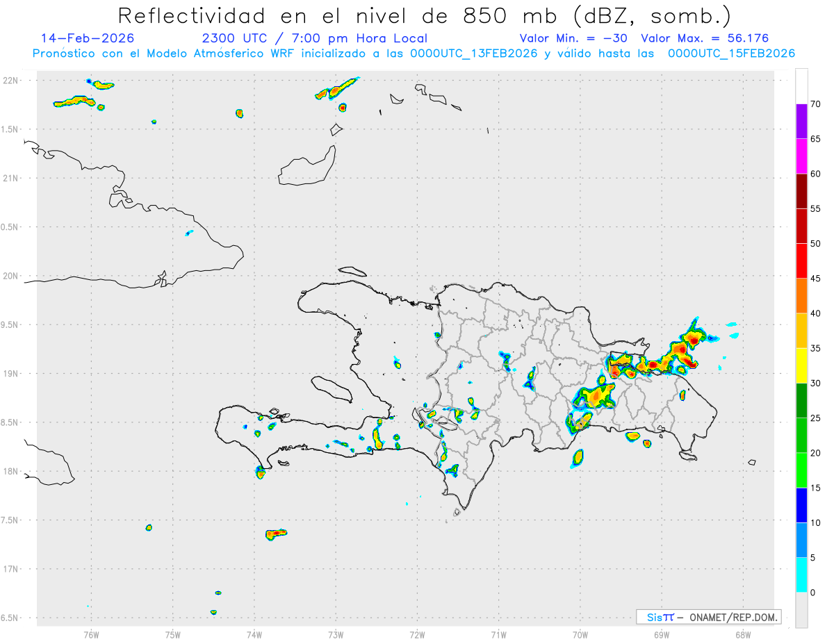The height and width of the screenshot is (644, 834).
Task: Click the purple 65–70 dBZ colorbar swatch
Action: 801,121
